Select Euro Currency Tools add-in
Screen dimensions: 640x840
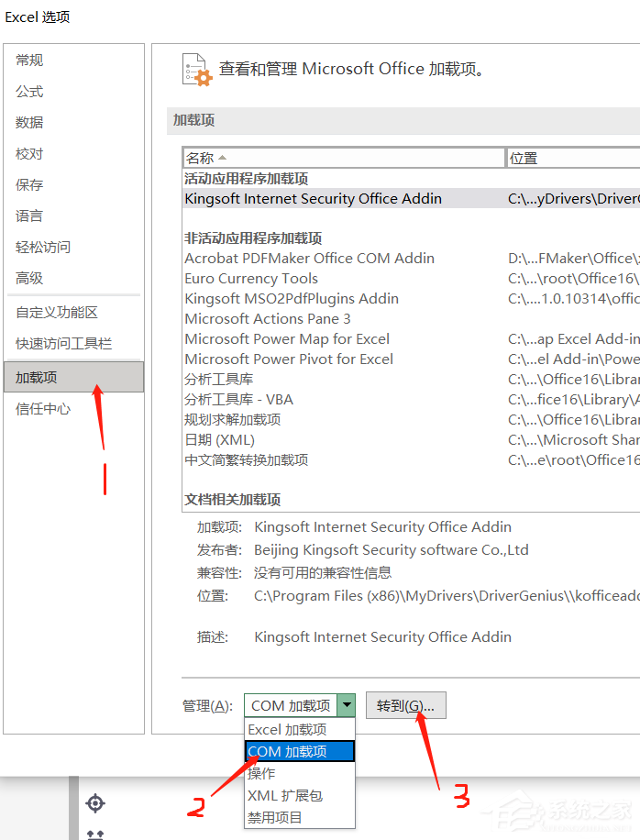pos(411,279)
